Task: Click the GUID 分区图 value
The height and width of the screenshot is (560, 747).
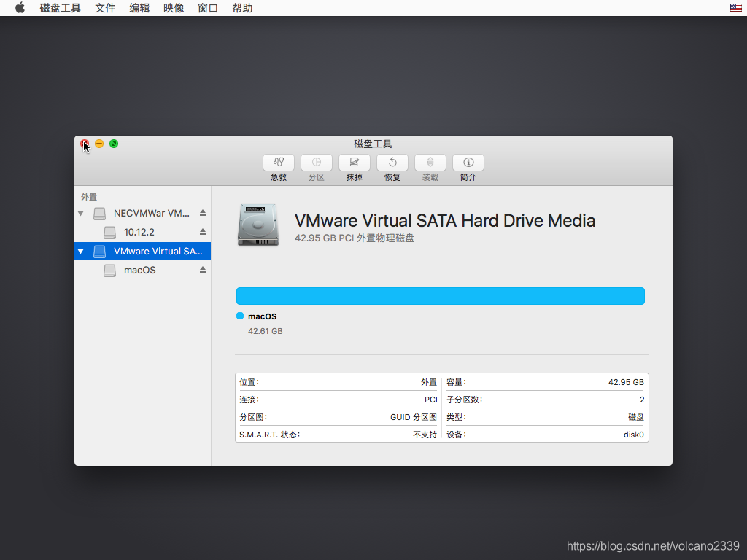Action: click(414, 417)
